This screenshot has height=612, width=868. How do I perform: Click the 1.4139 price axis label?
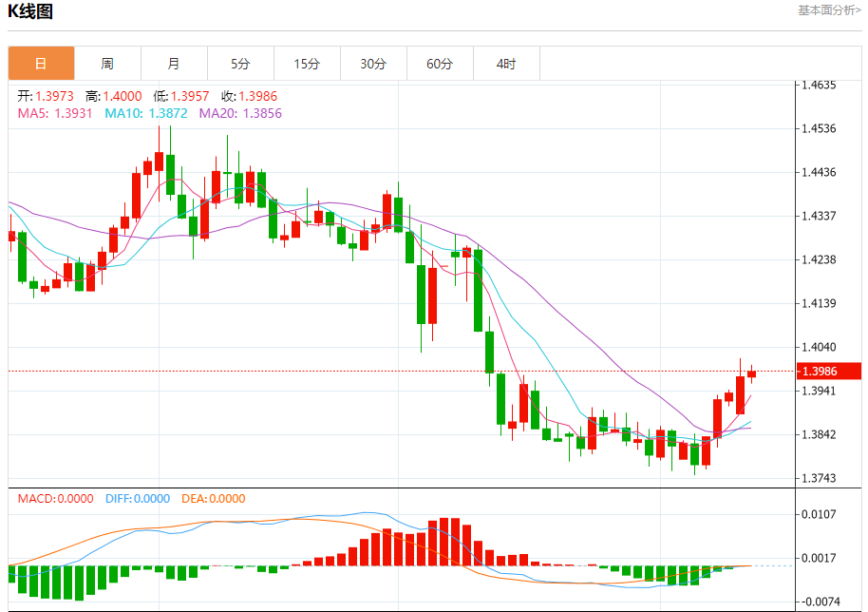819,303
